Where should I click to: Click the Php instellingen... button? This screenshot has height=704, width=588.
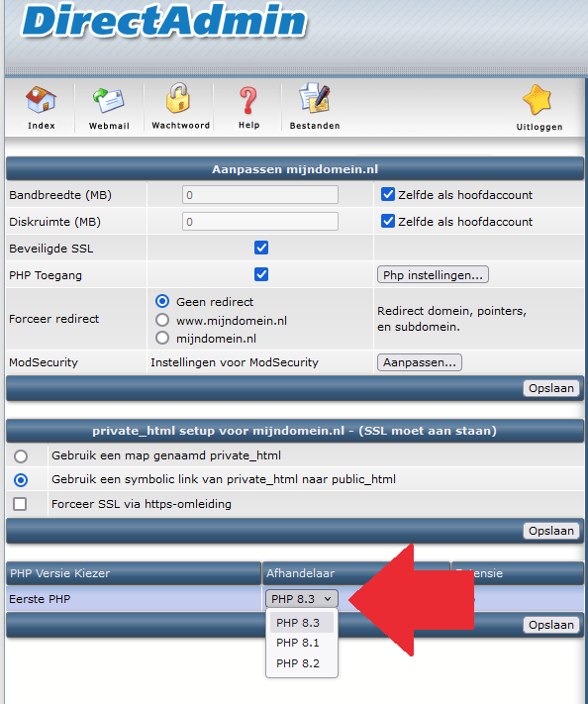[x=433, y=275]
